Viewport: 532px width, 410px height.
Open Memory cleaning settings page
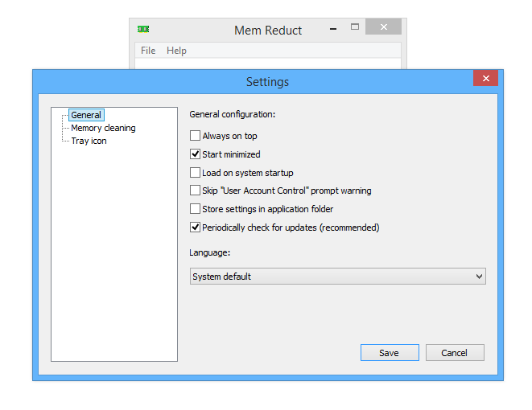pos(103,128)
